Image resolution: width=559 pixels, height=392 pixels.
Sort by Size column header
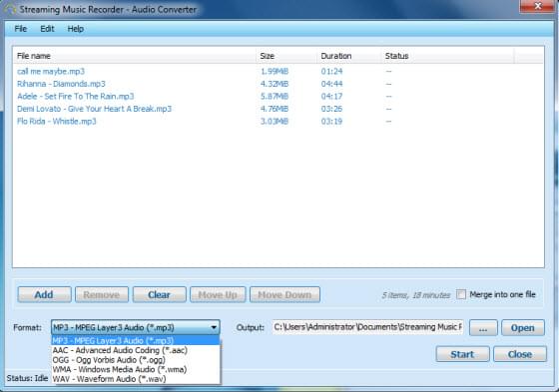click(286, 56)
